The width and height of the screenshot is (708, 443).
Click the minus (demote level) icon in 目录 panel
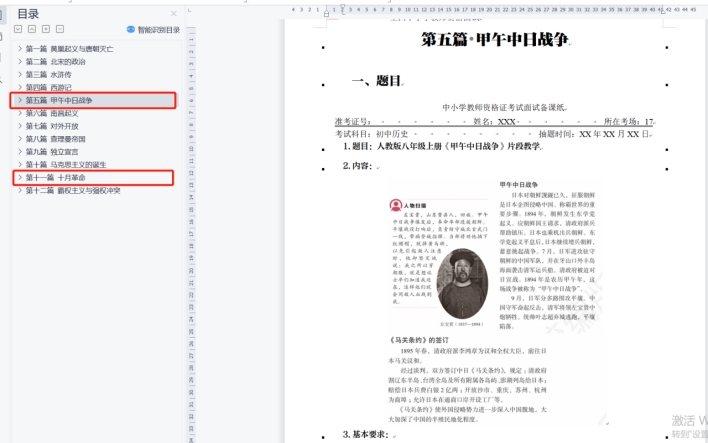[x=60, y=30]
